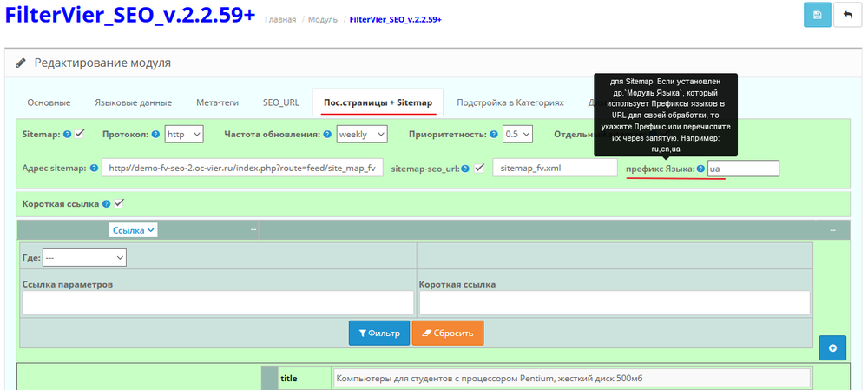This screenshot has width=868, height=390.
Task: Switch to the Подстройка в Категориях tab
Action: [x=510, y=103]
